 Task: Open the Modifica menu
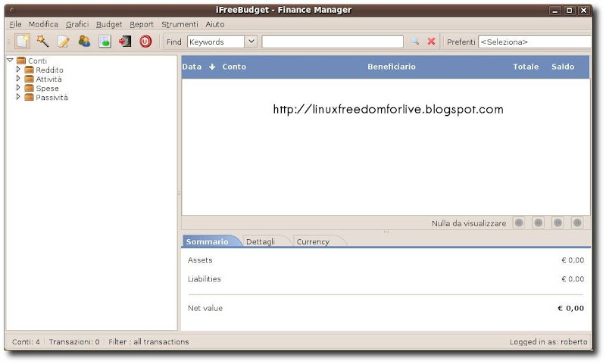(x=43, y=24)
